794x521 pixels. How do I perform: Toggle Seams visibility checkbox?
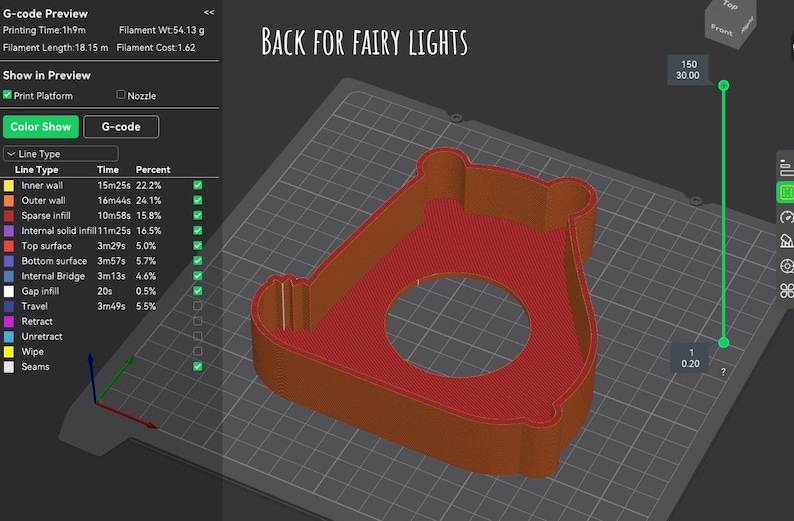197,367
